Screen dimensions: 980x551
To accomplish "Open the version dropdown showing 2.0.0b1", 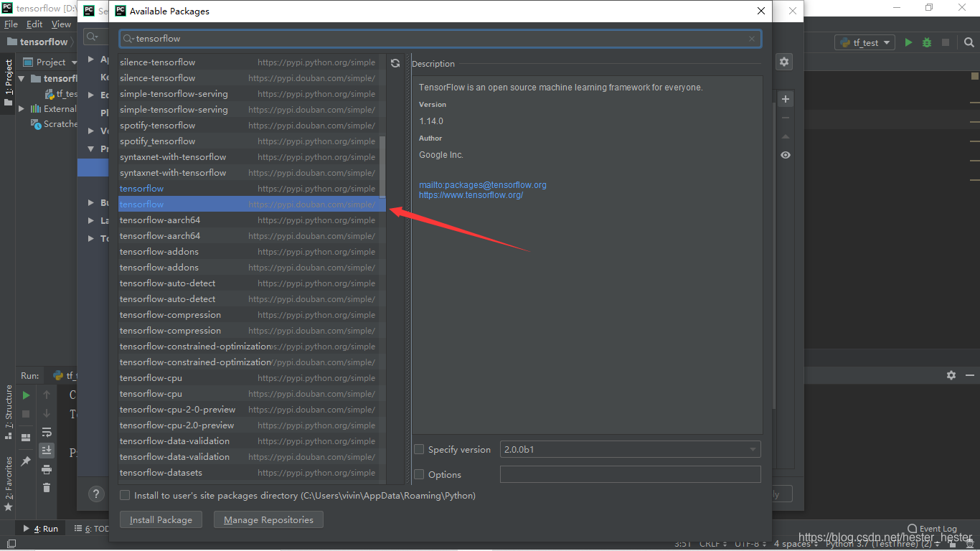I will click(630, 449).
